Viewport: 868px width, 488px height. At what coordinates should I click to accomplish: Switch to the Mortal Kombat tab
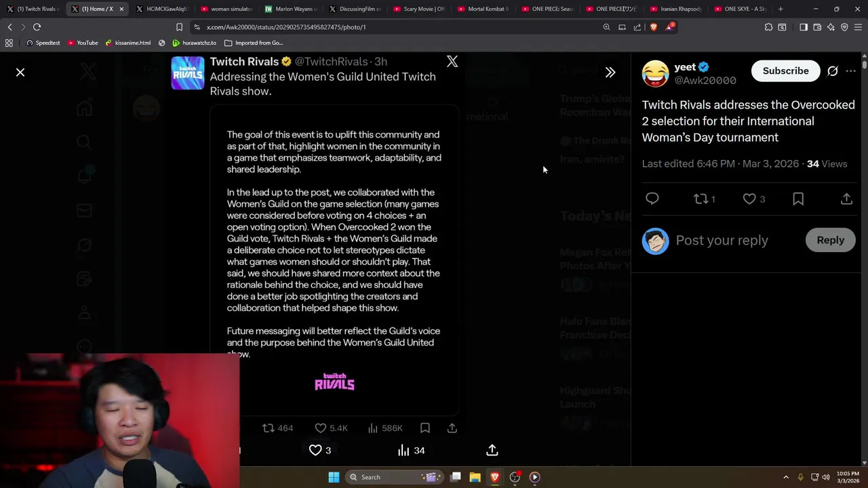[485, 9]
